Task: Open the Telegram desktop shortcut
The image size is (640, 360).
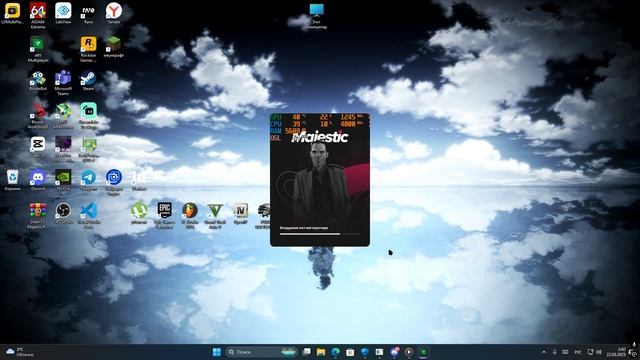Action: point(88,180)
